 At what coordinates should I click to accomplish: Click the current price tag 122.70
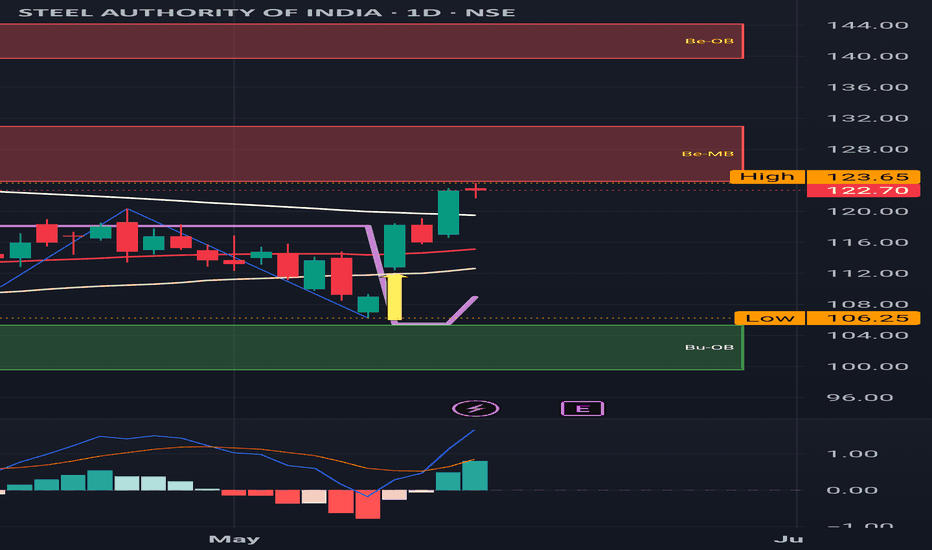coord(863,190)
